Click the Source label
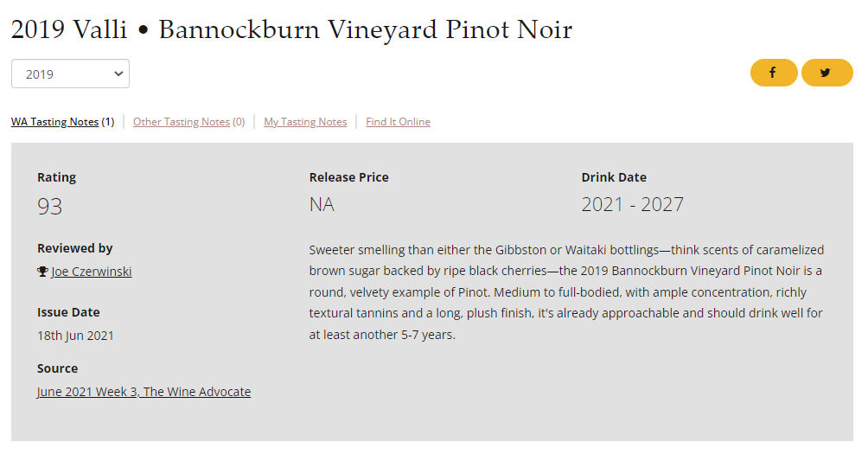 click(x=57, y=368)
